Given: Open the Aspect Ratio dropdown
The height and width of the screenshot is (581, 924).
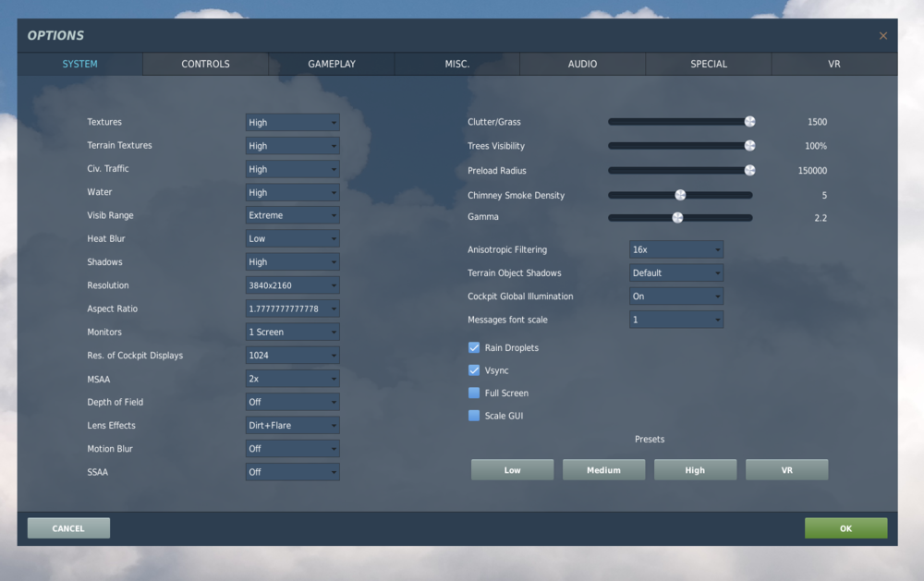Looking at the screenshot, I should pyautogui.click(x=292, y=309).
